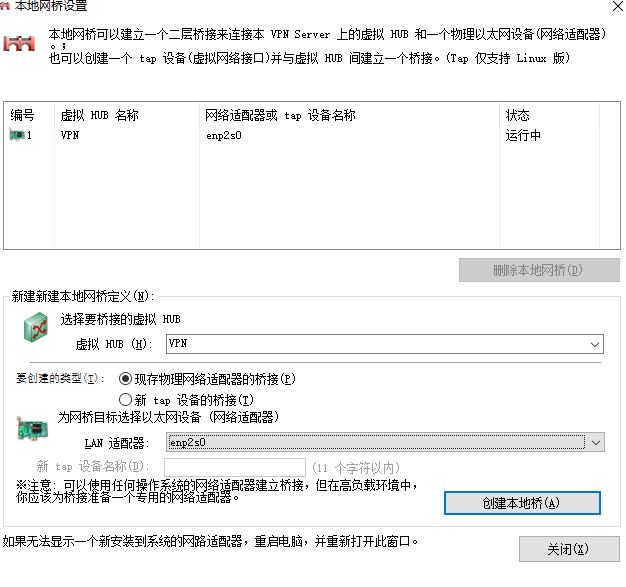Click the LAN adapter card icon
Viewport: 626px width, 587px height.
click(x=32, y=428)
